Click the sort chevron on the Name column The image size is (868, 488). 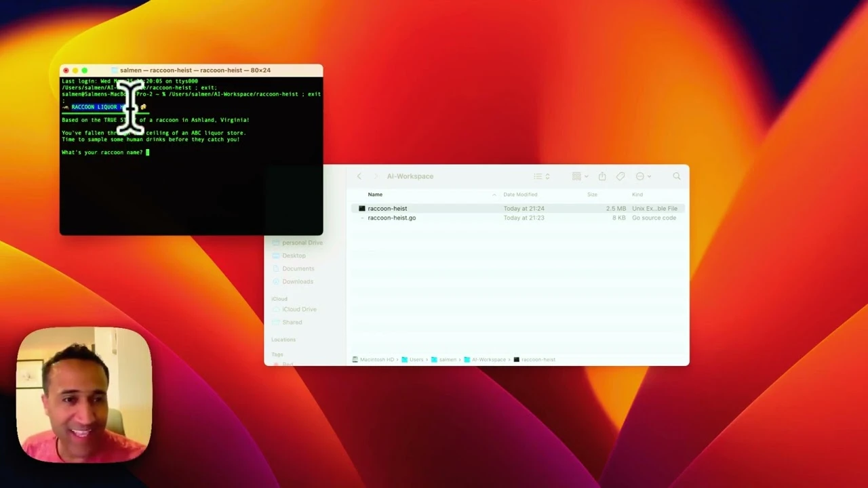click(x=494, y=195)
